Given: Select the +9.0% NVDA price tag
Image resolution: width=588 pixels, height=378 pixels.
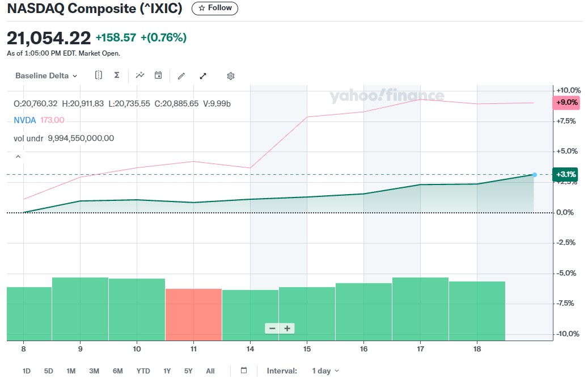Looking at the screenshot, I should point(566,103).
